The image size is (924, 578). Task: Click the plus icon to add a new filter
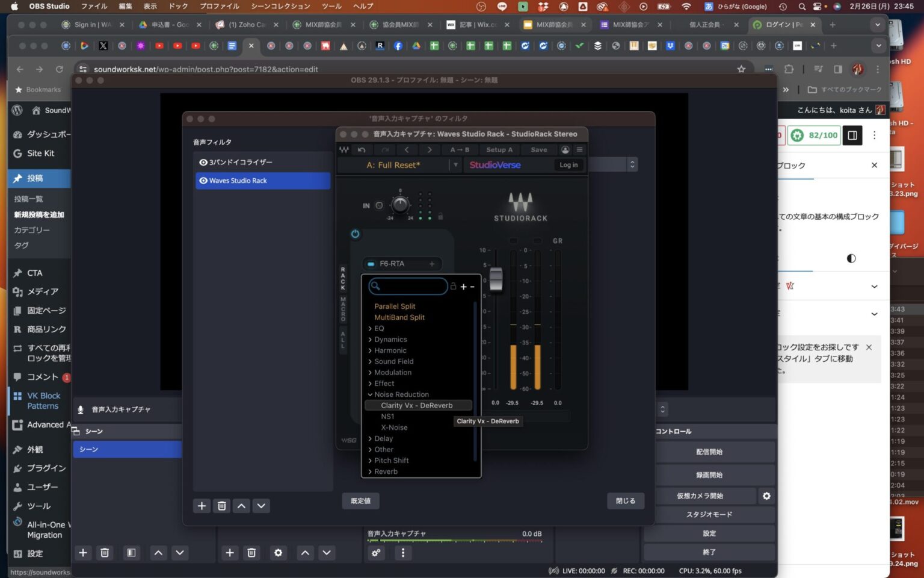(x=202, y=506)
